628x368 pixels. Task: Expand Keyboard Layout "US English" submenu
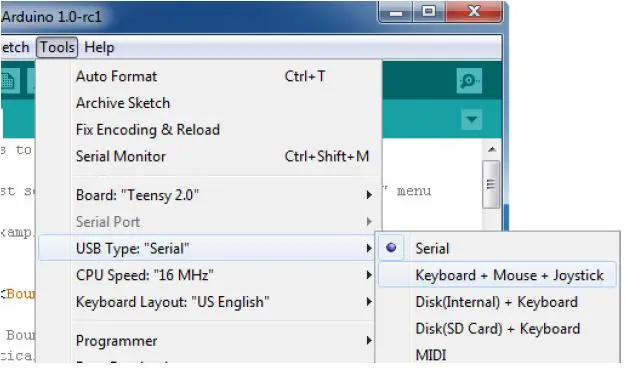pyautogui.click(x=207, y=302)
